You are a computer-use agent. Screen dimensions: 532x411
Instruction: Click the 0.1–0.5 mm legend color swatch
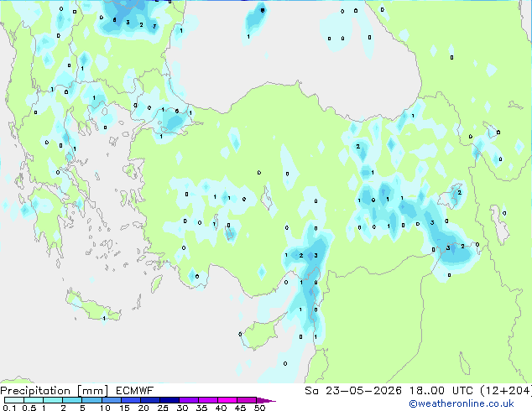[14, 400]
